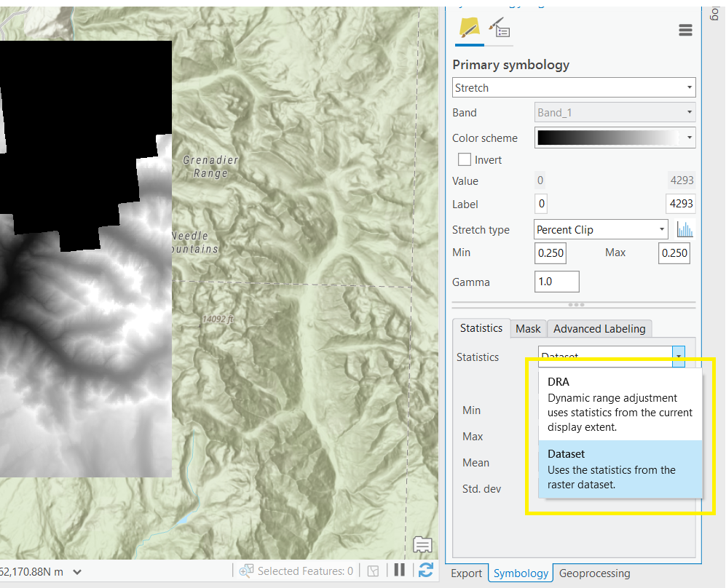The image size is (726, 588).
Task: Toggle the Invert color scheme checkbox
Action: 465,159
